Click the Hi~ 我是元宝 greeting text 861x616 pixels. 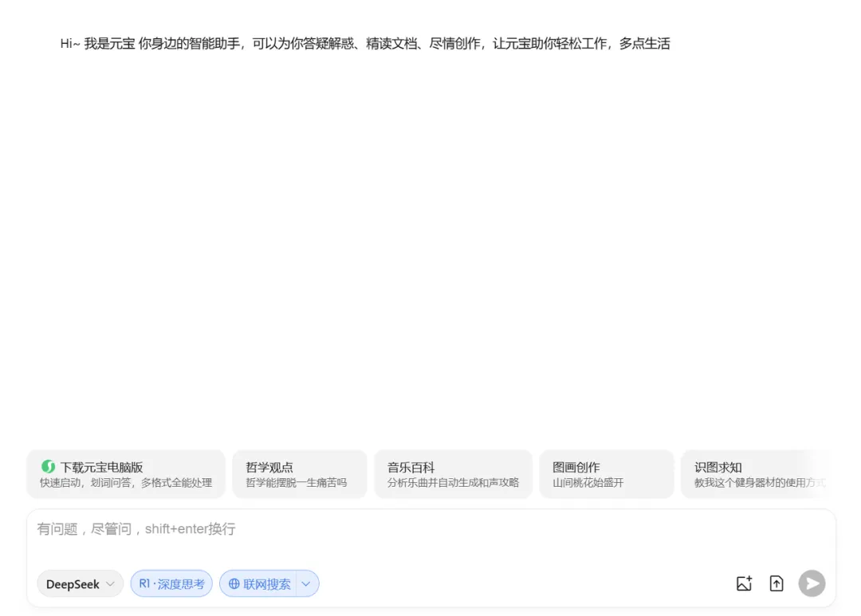[365, 43]
